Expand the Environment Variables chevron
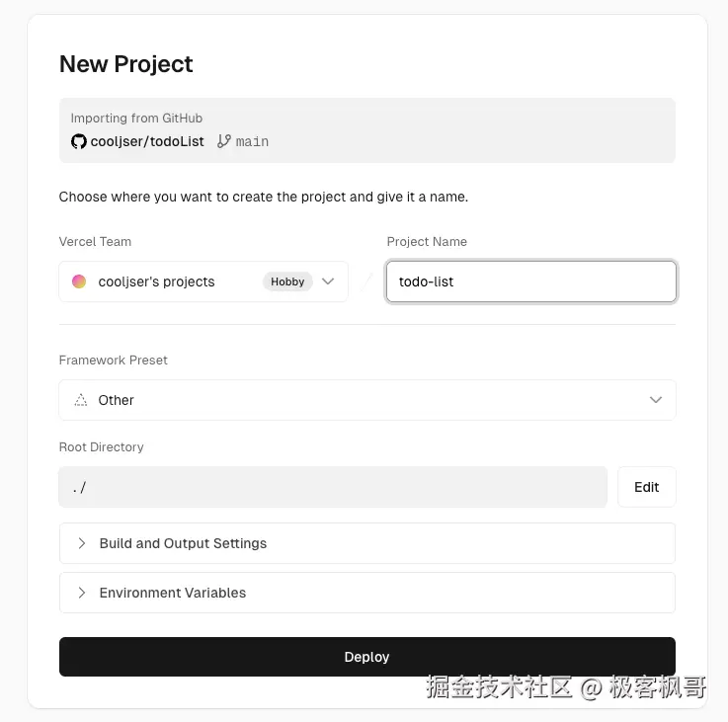Screen dimensions: 728x722 pyautogui.click(x=81, y=593)
